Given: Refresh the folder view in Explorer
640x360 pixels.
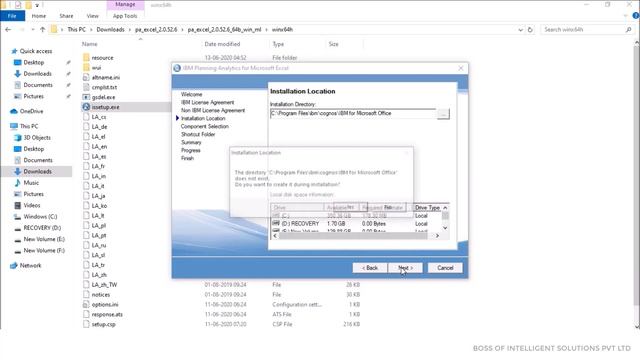Looking at the screenshot, I should tap(530, 29).
